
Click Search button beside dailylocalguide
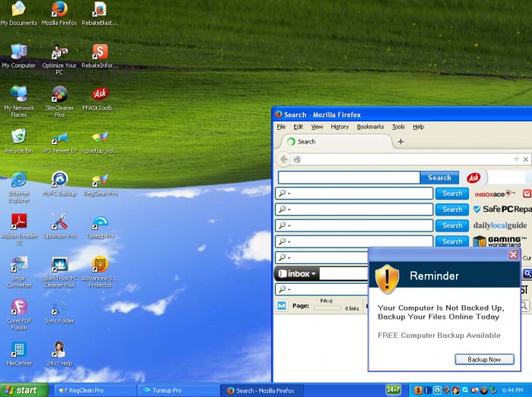452,225
